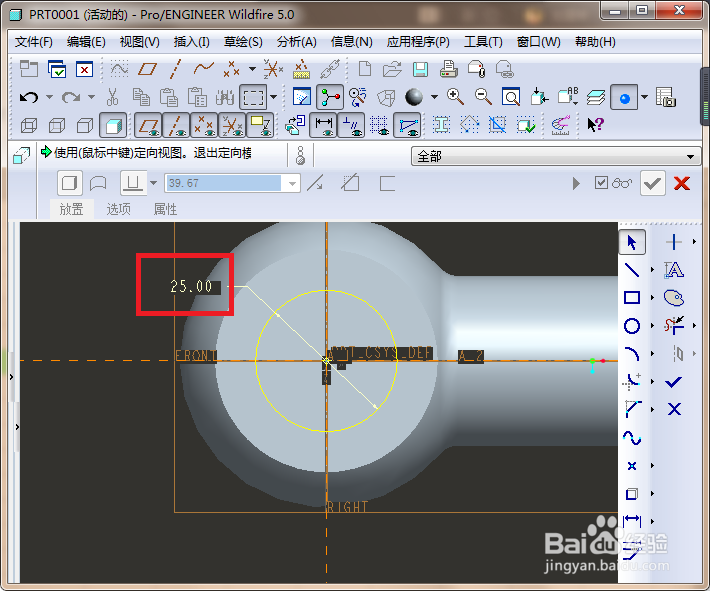Toggle datum axis display
The width and height of the screenshot is (710, 591).
(176, 125)
